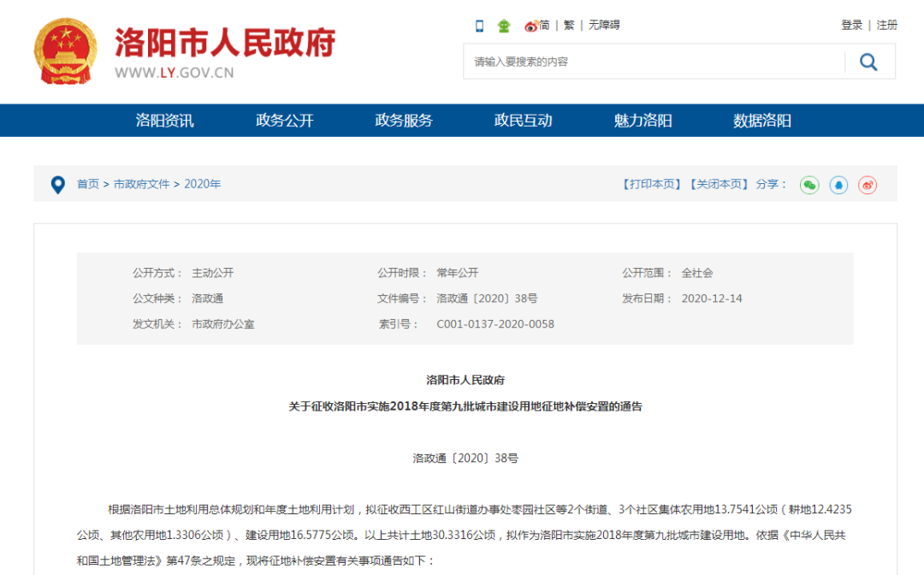The height and width of the screenshot is (575, 924).
Task: Click the green WeChat mascot icon
Action: coord(504,26)
